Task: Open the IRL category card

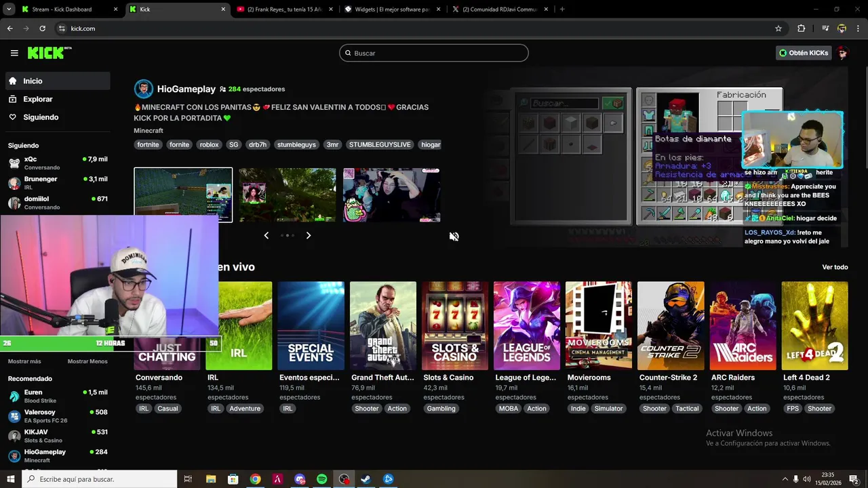Action: pyautogui.click(x=239, y=326)
